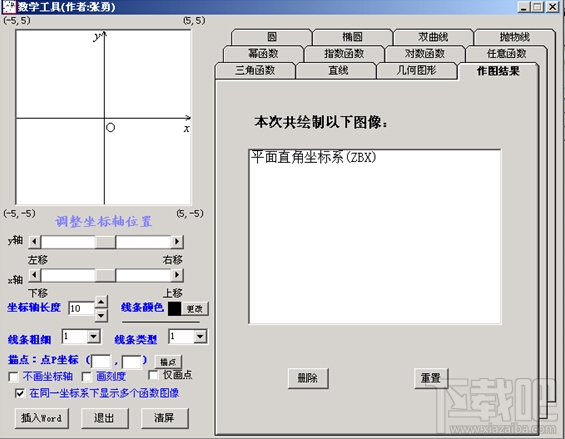Click the 插入Word button

41,418
